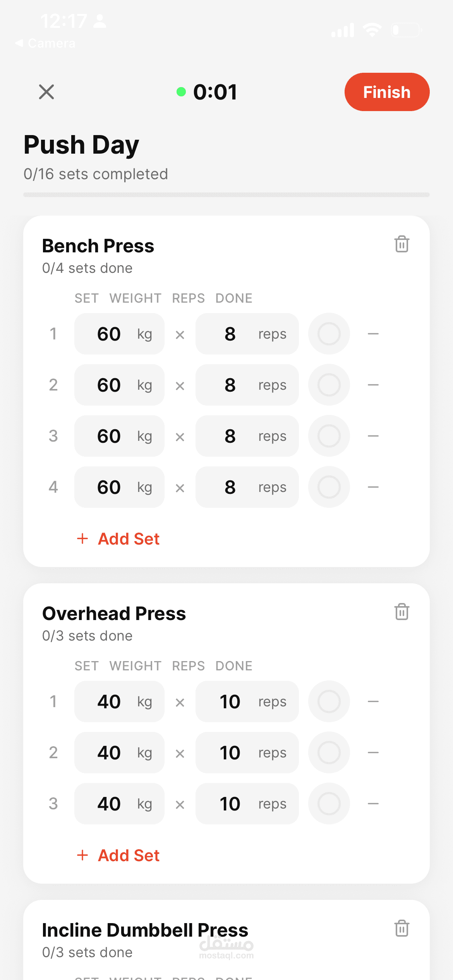Screen dimensions: 453x980
Task: Mark Overhead Press set 1 done
Action: pyautogui.click(x=329, y=701)
